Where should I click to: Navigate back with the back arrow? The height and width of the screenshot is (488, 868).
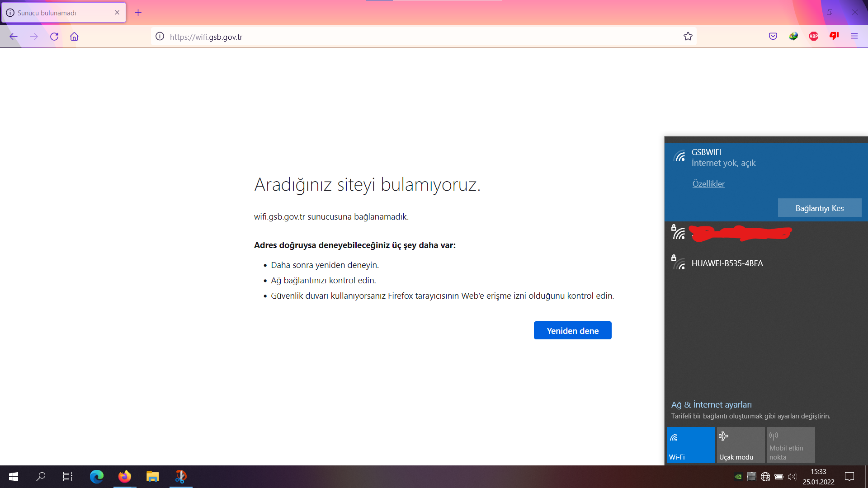point(14,37)
